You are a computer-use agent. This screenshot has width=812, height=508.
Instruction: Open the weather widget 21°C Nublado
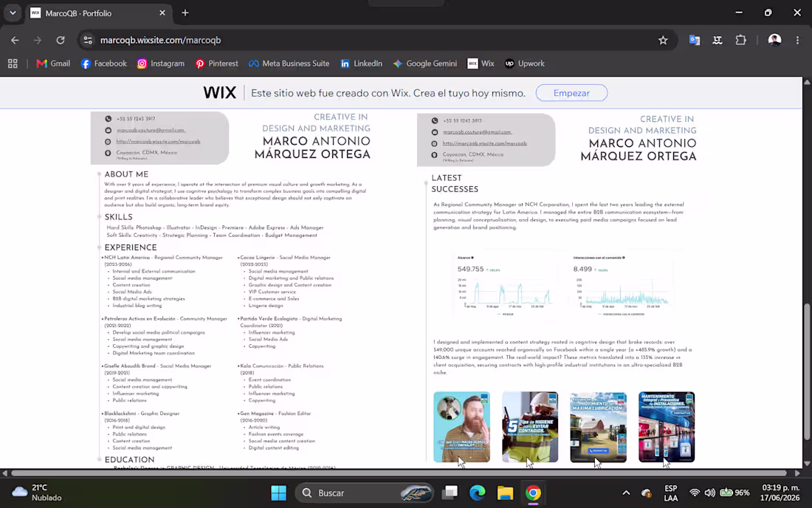click(x=38, y=492)
